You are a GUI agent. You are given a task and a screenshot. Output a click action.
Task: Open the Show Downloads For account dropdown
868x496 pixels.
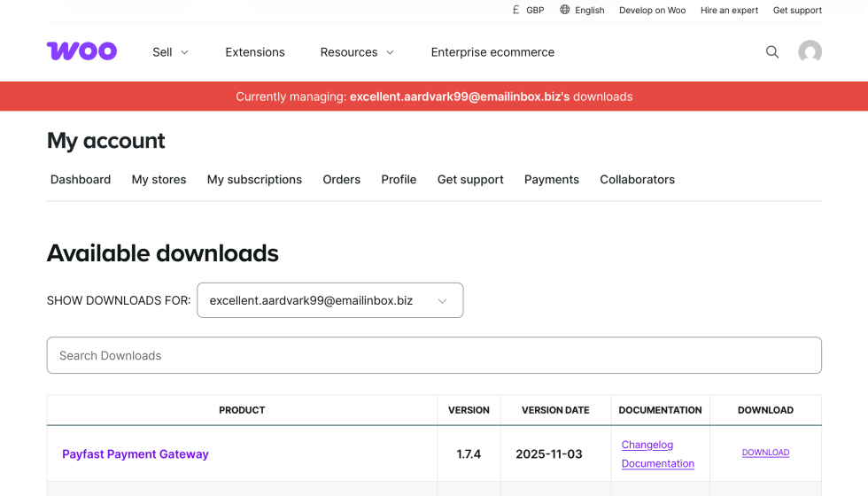point(329,300)
